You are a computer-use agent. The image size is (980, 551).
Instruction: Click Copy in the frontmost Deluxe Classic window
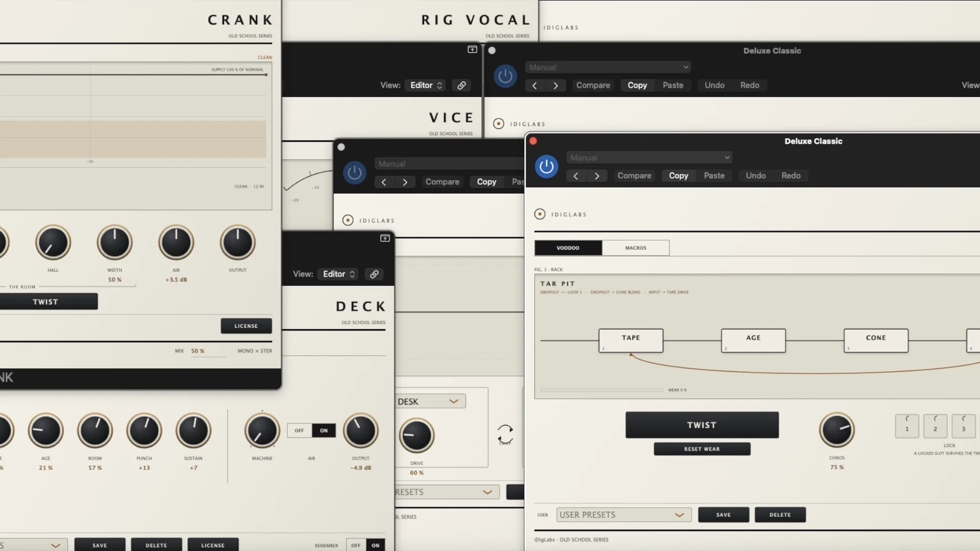click(678, 176)
